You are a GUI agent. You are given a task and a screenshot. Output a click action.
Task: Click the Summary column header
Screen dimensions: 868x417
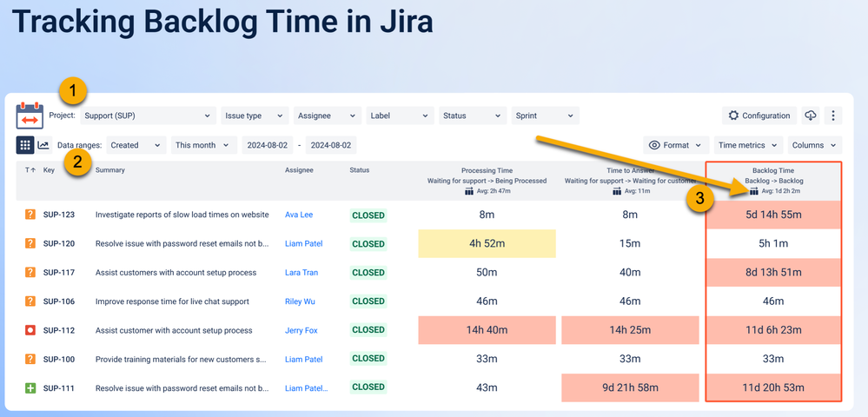[x=109, y=170]
